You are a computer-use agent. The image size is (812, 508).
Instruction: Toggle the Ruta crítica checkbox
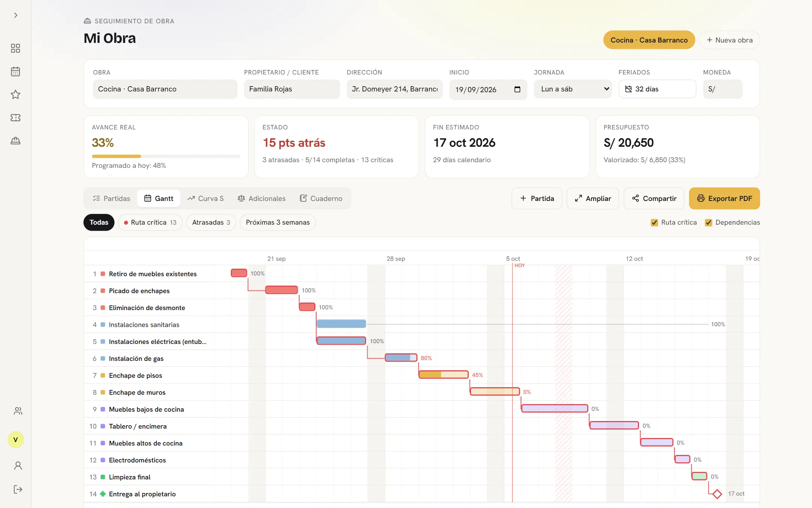(x=654, y=222)
